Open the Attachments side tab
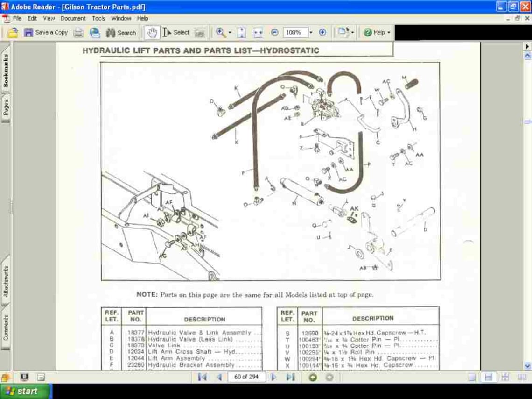532x399 pixels. (6, 282)
